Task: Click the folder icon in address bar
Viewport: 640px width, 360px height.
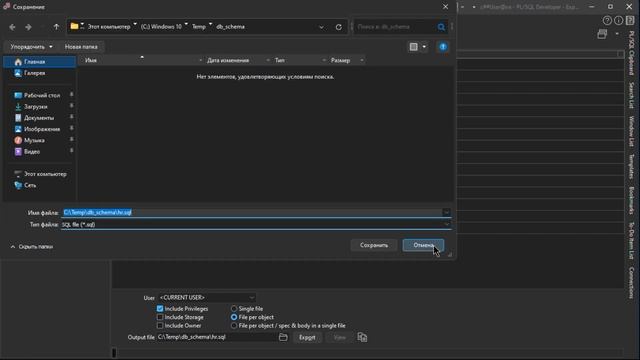Action: click(74, 27)
